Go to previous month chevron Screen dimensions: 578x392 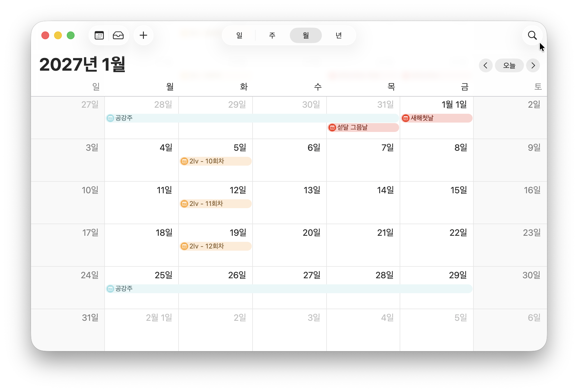(486, 65)
